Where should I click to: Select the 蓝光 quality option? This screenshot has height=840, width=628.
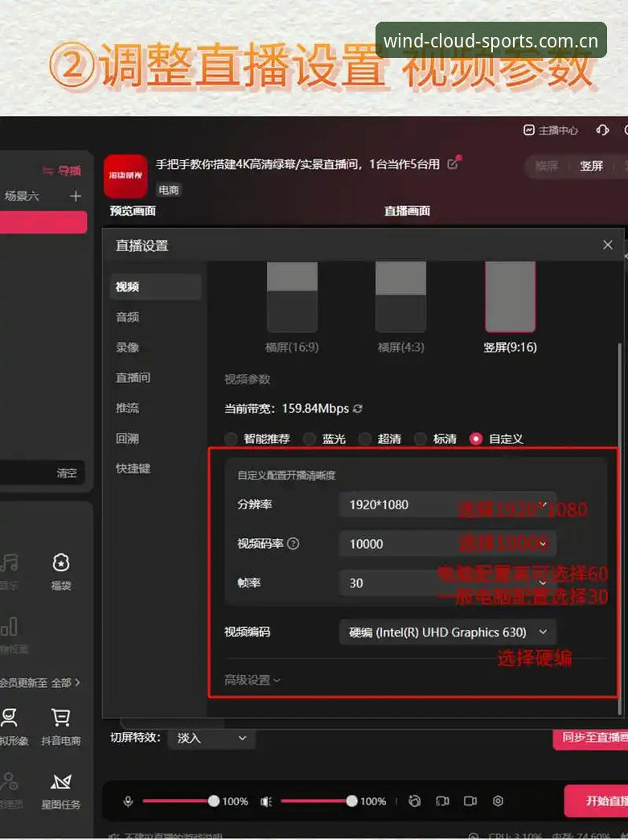(x=325, y=439)
